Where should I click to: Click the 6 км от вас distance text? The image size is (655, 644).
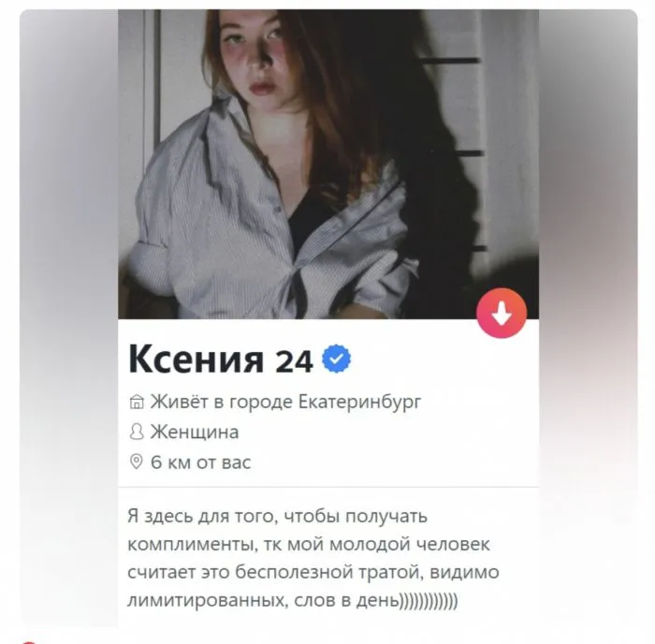coord(200,462)
